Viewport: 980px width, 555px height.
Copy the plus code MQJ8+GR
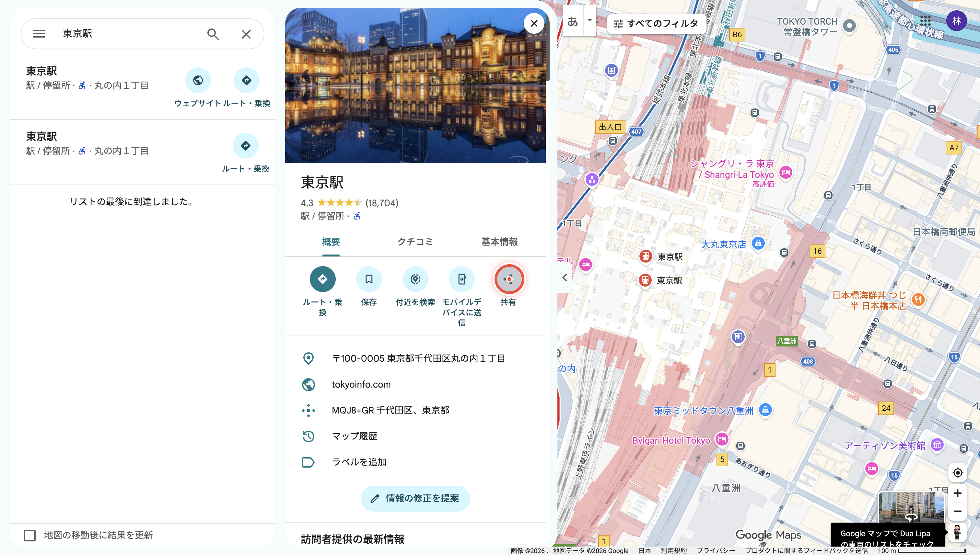coord(415,411)
